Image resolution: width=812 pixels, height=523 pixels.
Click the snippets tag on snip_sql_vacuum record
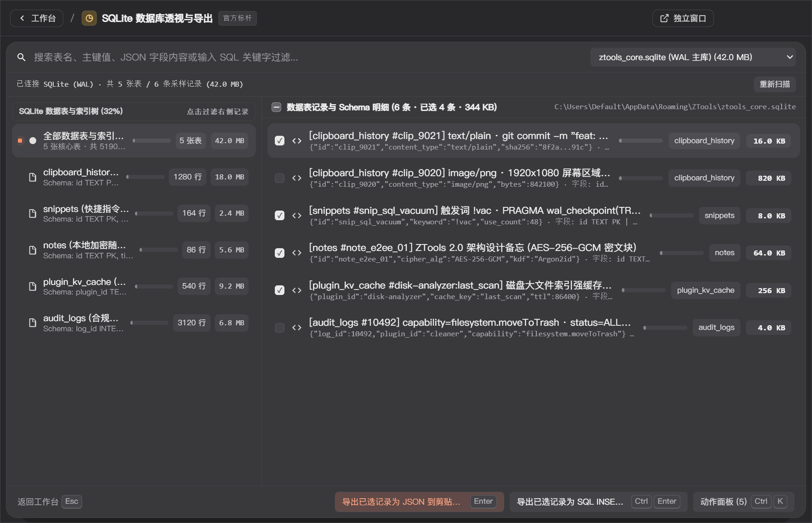click(719, 216)
